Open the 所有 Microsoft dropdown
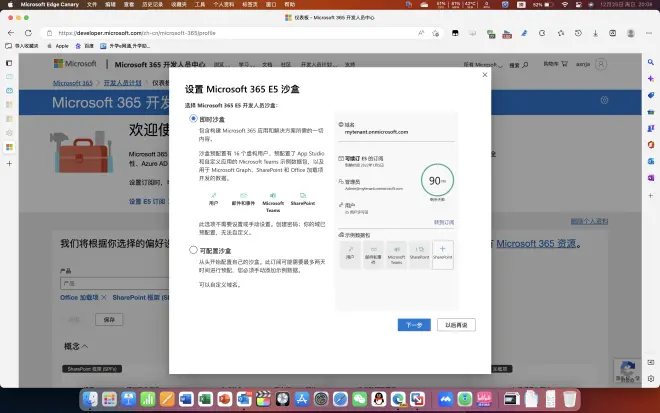This screenshot has height=413, width=660. pos(483,65)
